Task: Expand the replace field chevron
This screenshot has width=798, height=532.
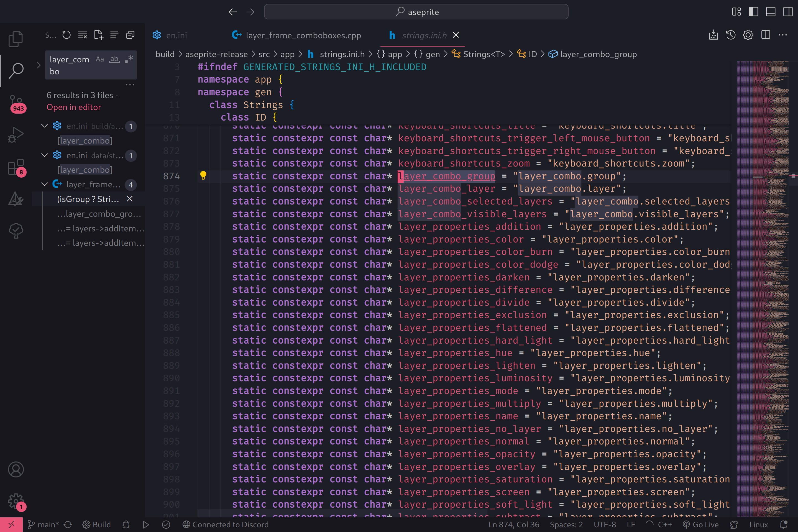Action: click(38, 65)
